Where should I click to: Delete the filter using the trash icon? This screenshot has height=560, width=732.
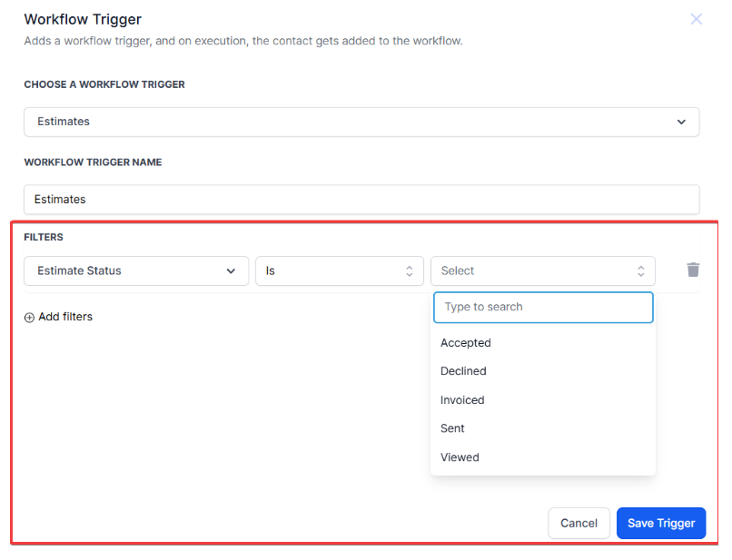coord(693,270)
